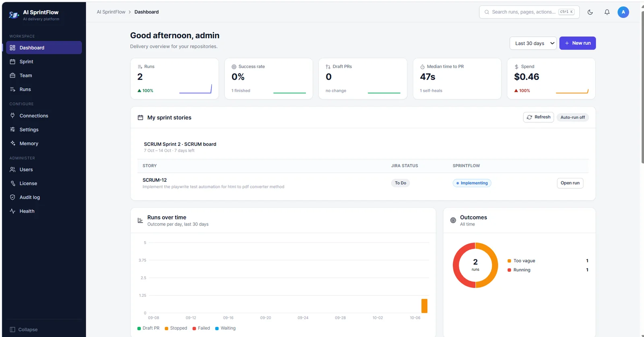Viewport: 644px width, 337px height.
Task: Click the search magnifier icon
Action: tap(487, 12)
